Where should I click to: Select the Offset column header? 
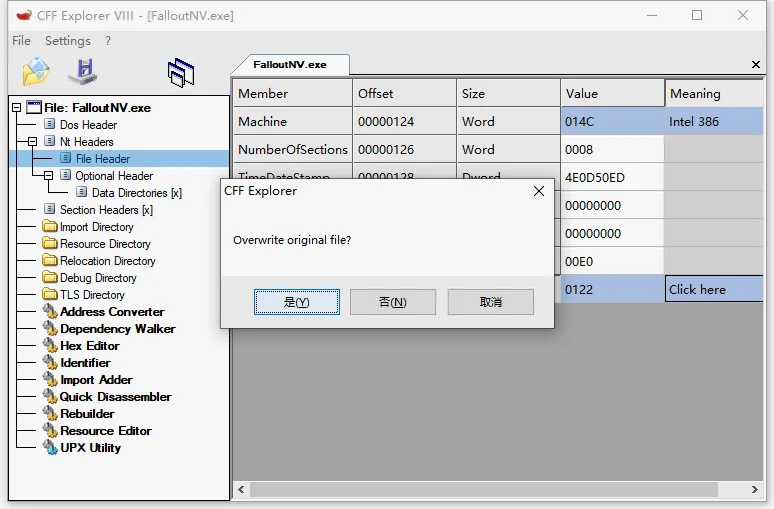(x=404, y=93)
